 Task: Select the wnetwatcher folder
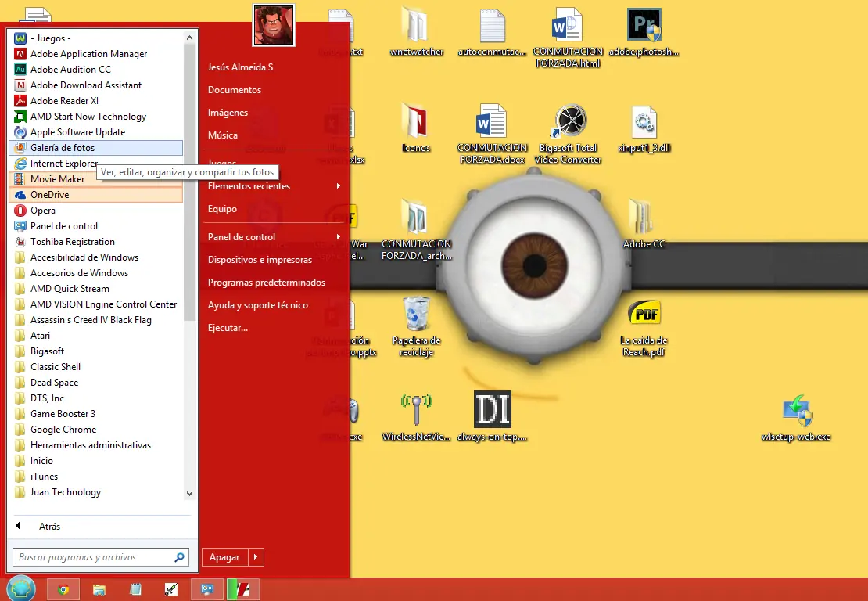pos(416,32)
